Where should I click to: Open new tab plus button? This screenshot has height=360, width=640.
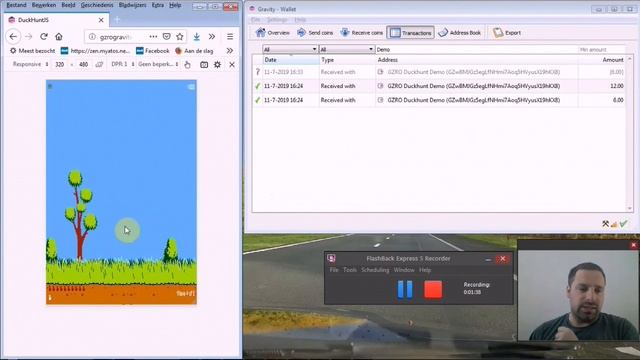(118, 20)
